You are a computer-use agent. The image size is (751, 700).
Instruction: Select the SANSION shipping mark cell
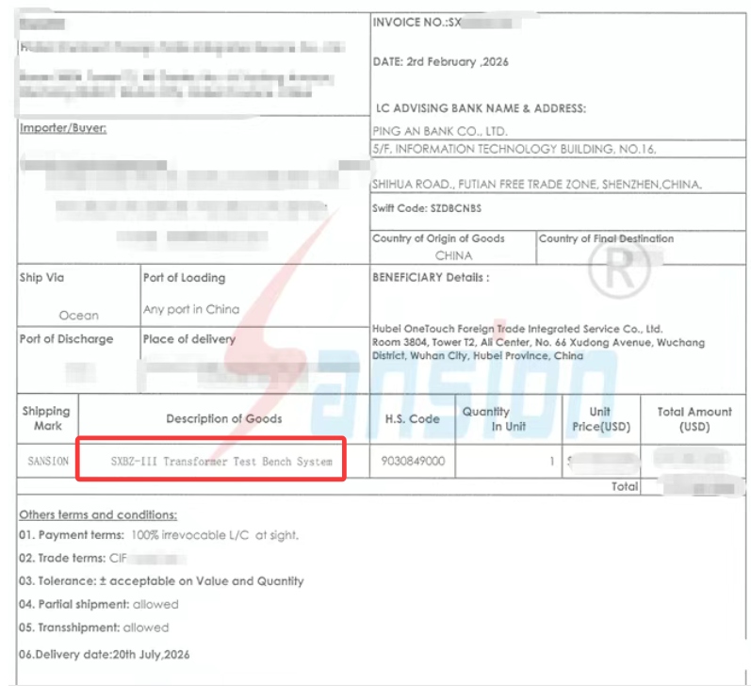coord(47,462)
